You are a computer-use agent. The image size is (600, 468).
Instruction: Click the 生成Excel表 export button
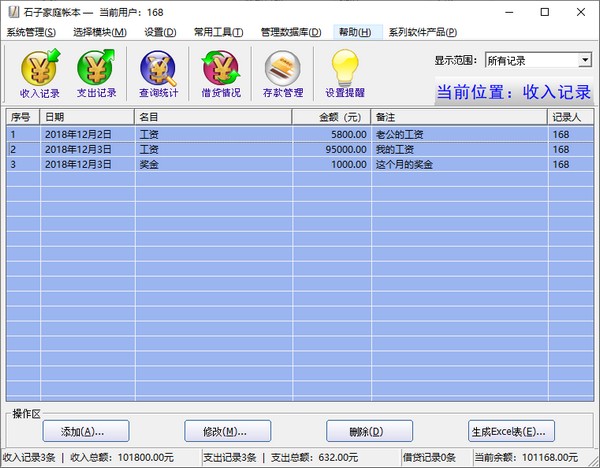pos(508,432)
